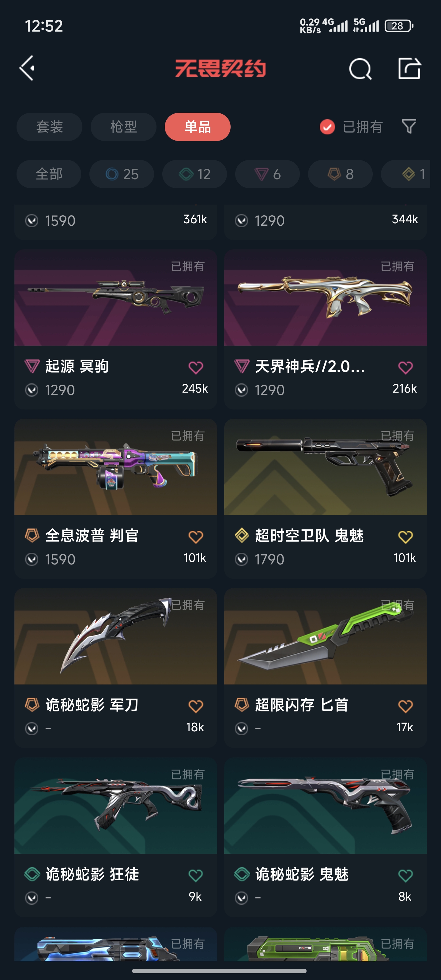Viewport: 441px width, 980px height.
Task: Open 诡秘蛇影 鬼魅 pistol thumbnail
Action: [325, 805]
